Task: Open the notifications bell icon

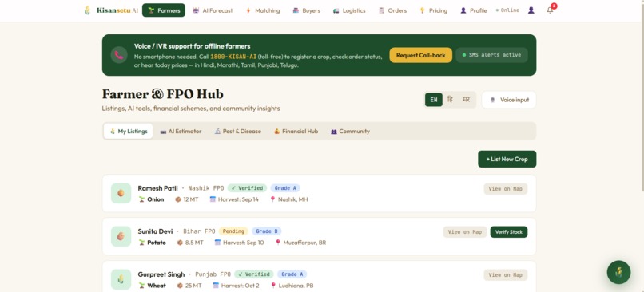Action: click(x=550, y=10)
